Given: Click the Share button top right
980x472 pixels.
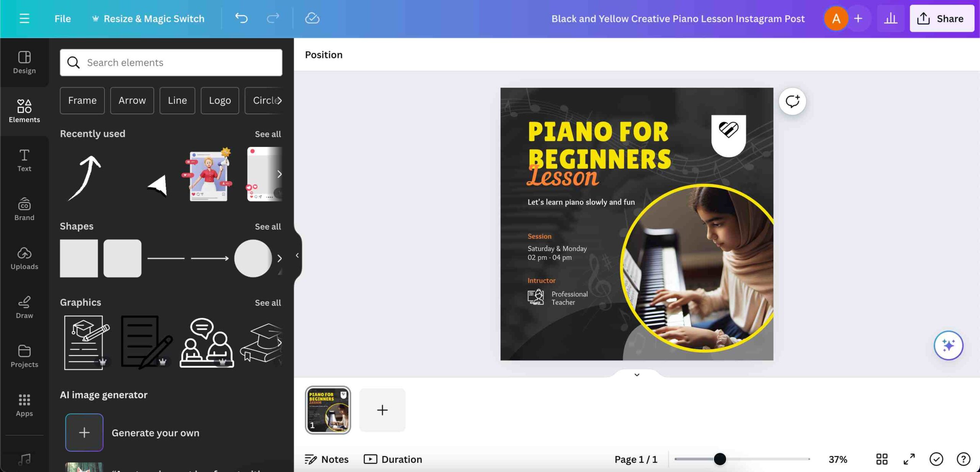Looking at the screenshot, I should point(940,18).
